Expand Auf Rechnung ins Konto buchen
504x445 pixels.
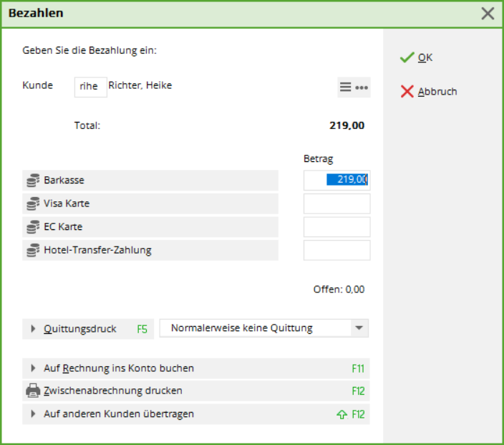196,368
